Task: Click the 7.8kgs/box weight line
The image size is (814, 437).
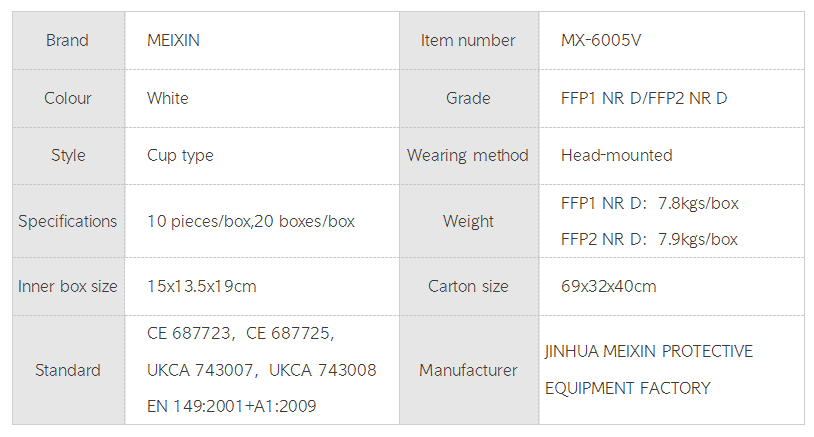Action: [650, 203]
